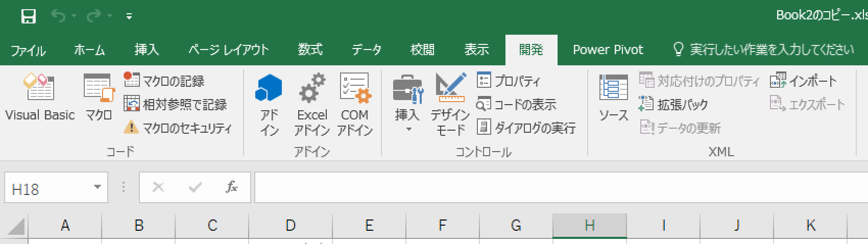Toggle 相対参照で記録
Screen dimensions: 868x244
coord(175,104)
